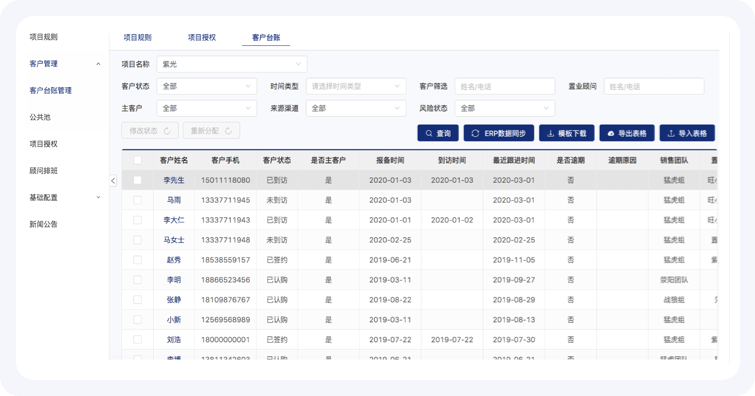Click 导入表格 import button
Screen dimensions: 755x396
[x=687, y=133]
